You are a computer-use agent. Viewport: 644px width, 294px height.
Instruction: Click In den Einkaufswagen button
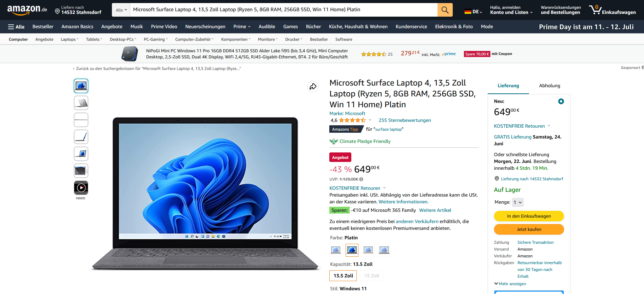click(529, 216)
